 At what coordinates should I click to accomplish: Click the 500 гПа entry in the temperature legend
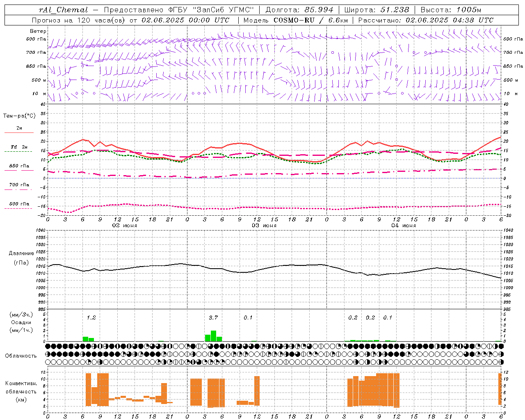tap(19, 204)
